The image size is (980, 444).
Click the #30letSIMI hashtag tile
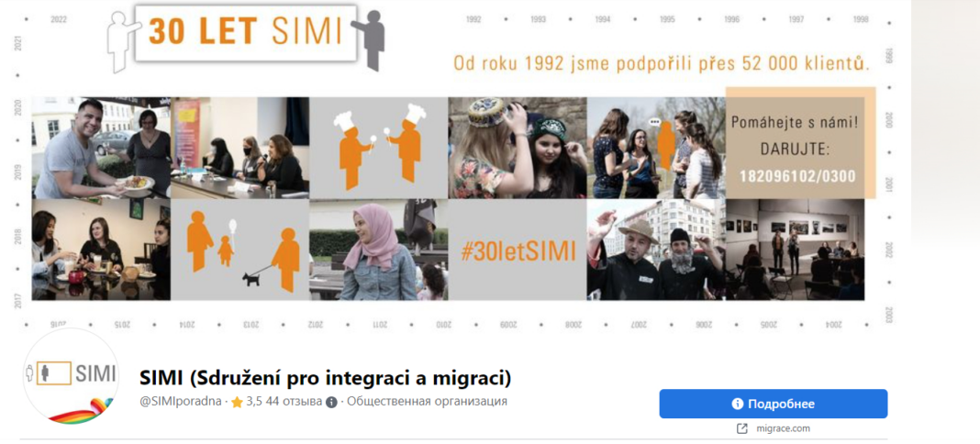tap(518, 250)
